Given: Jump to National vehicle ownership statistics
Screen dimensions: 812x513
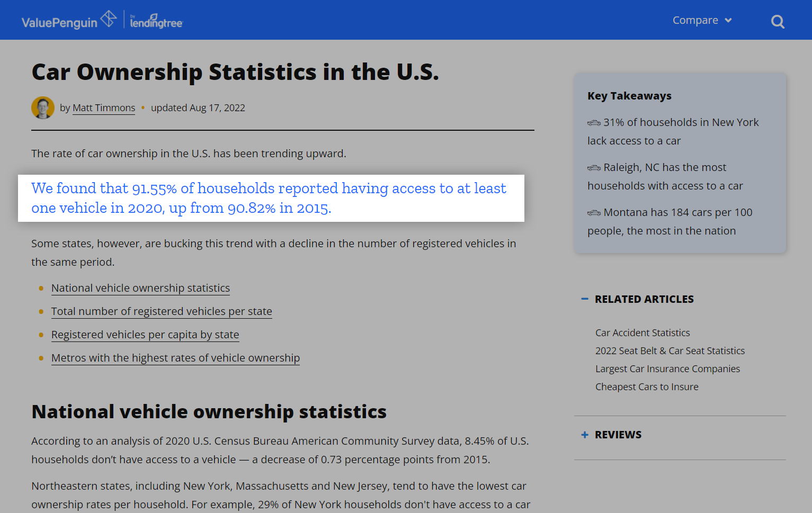Looking at the screenshot, I should coord(140,288).
